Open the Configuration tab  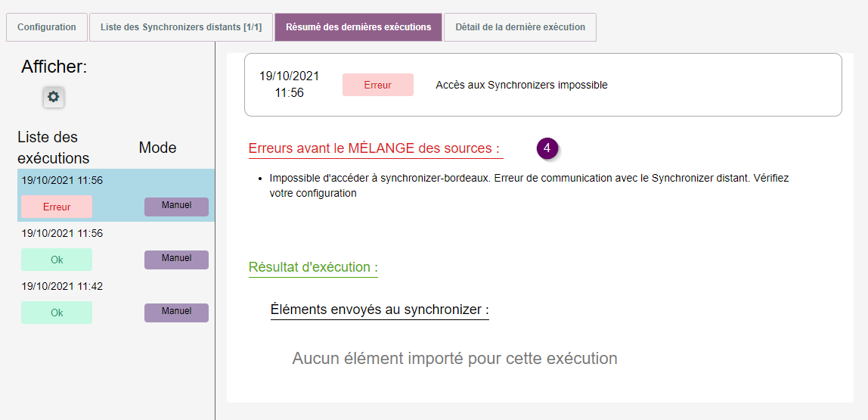point(47,27)
